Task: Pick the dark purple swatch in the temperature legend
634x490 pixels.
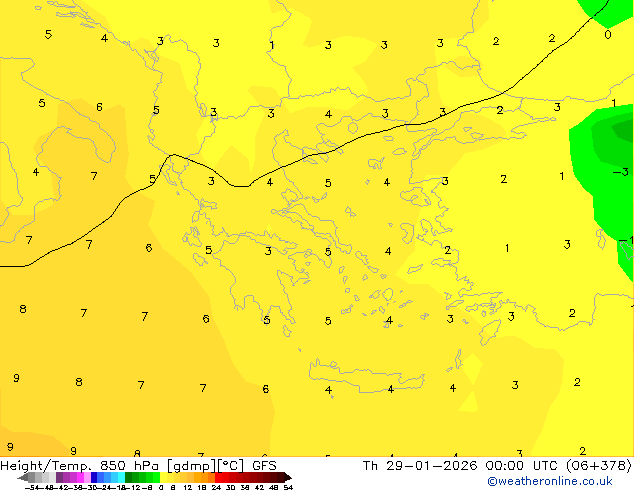Action: click(59, 477)
